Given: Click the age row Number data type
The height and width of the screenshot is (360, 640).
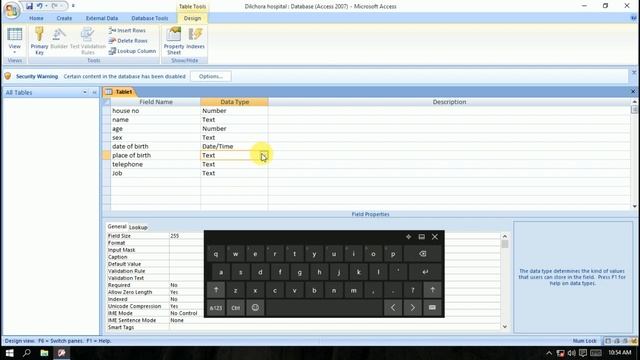Looking at the screenshot, I should pos(234,129).
